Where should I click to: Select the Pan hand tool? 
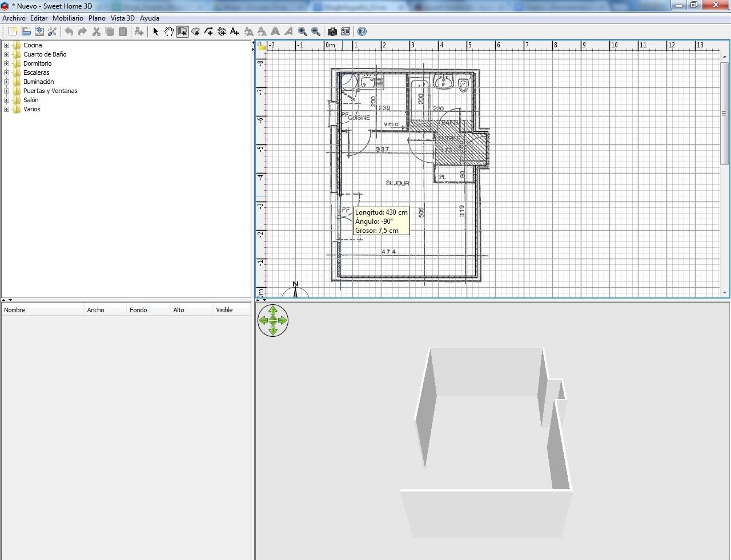tap(169, 31)
